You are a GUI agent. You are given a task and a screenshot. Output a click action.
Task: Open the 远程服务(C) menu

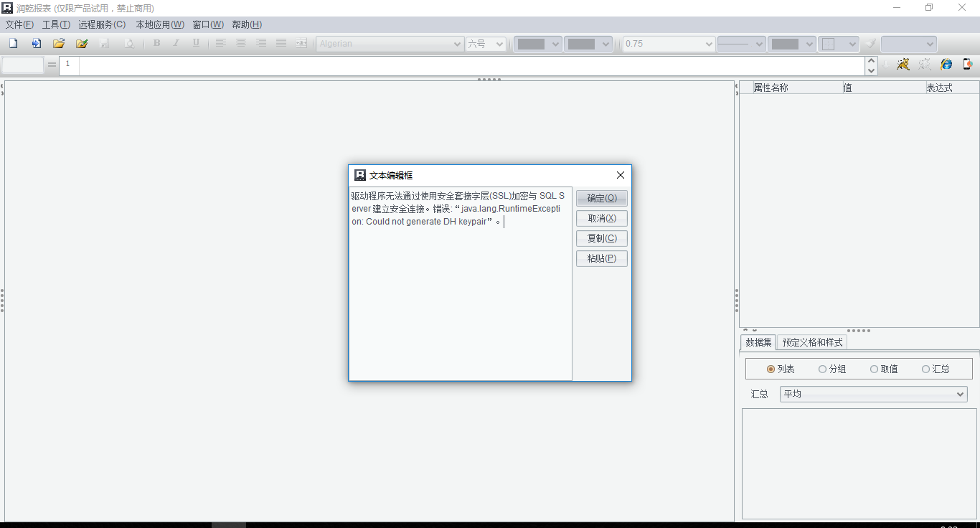[102, 24]
